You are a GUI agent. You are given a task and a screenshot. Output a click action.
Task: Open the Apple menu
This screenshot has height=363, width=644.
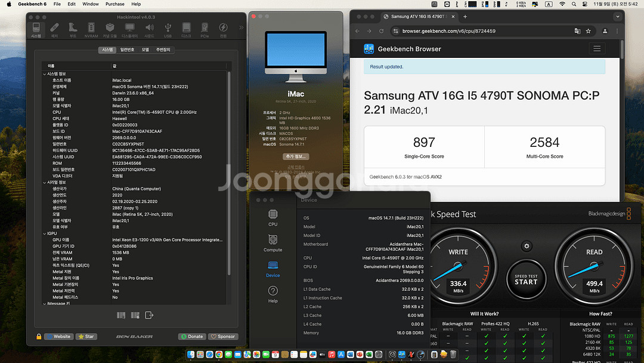[x=9, y=4]
